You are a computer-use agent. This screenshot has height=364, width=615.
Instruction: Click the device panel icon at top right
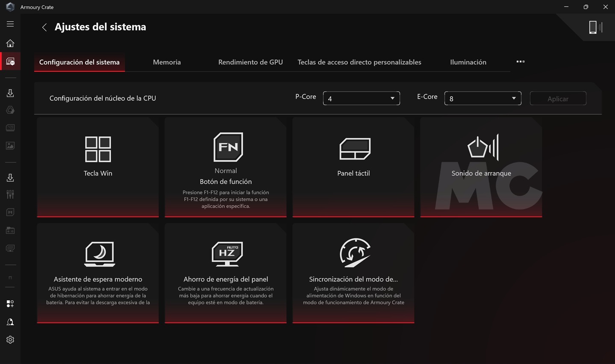pos(595,27)
